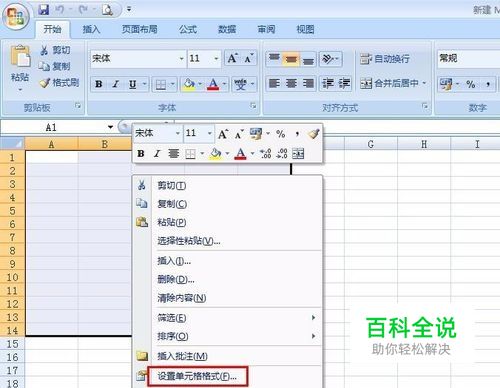Click mini toolbar percent style
Image resolution: width=500 pixels, height=388 pixels.
pyautogui.click(x=281, y=134)
